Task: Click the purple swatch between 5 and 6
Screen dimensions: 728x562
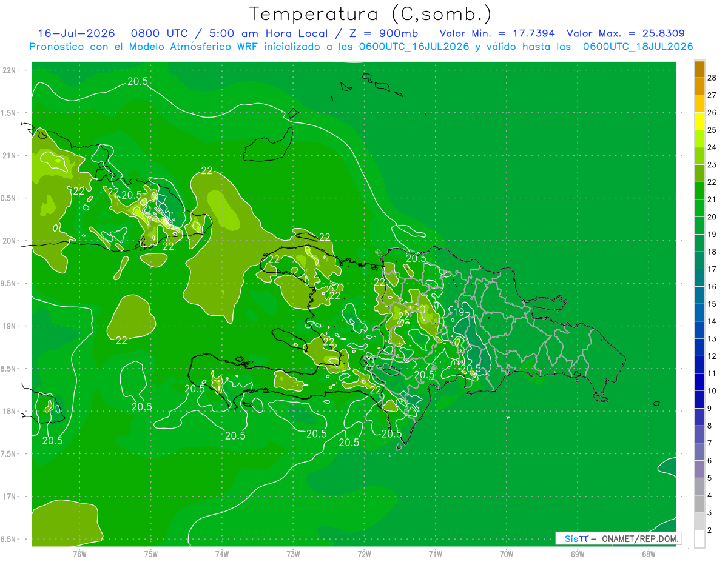Action: point(699,469)
